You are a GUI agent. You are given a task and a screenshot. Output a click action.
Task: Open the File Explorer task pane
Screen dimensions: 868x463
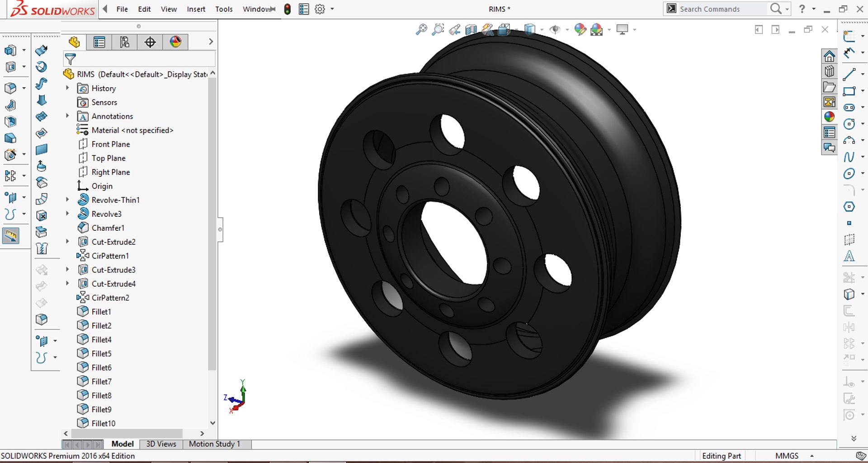(829, 87)
